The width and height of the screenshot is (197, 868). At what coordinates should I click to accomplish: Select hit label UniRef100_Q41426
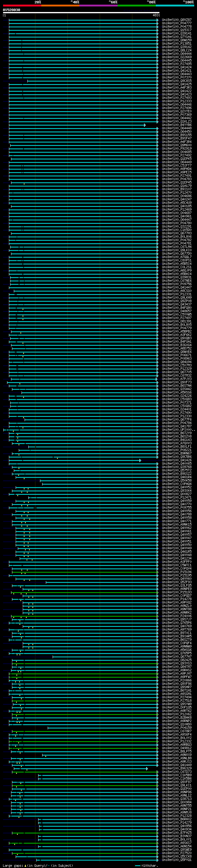pyautogui.click(x=176, y=460)
